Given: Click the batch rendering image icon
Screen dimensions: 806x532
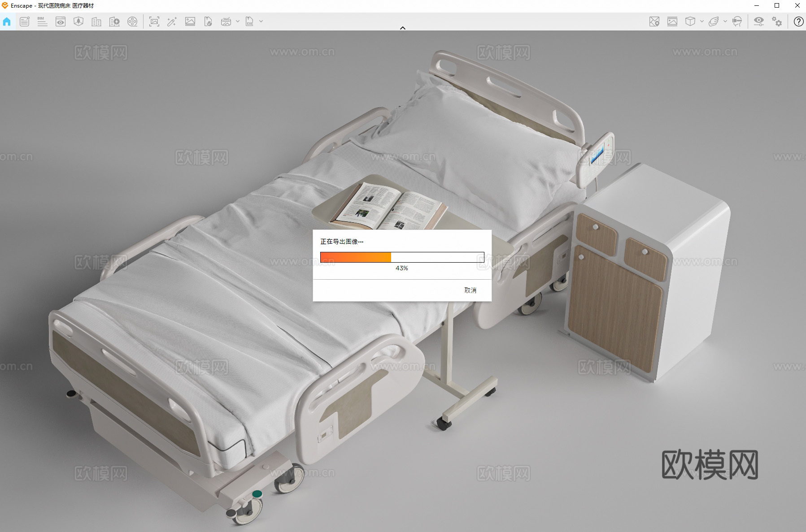Looking at the screenshot, I should (x=190, y=22).
